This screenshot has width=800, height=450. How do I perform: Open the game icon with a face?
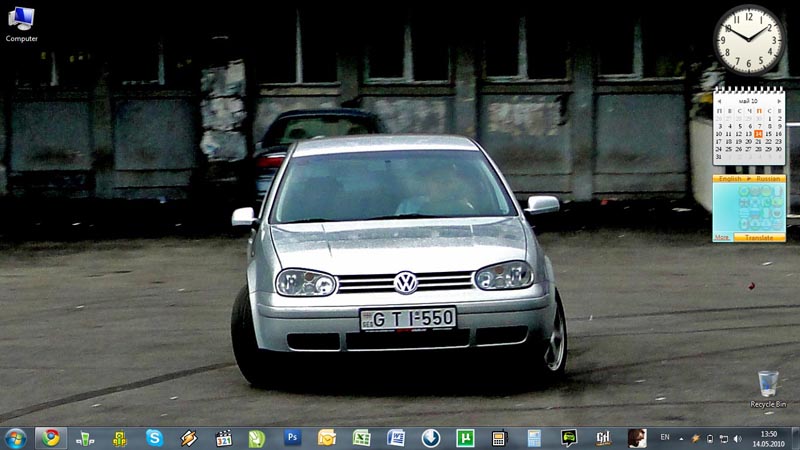[637, 438]
